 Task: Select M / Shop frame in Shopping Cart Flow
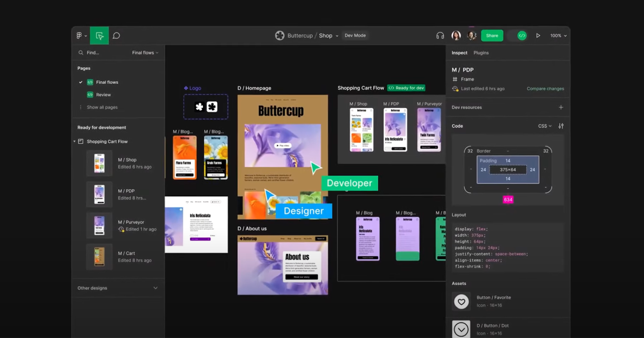click(x=361, y=130)
